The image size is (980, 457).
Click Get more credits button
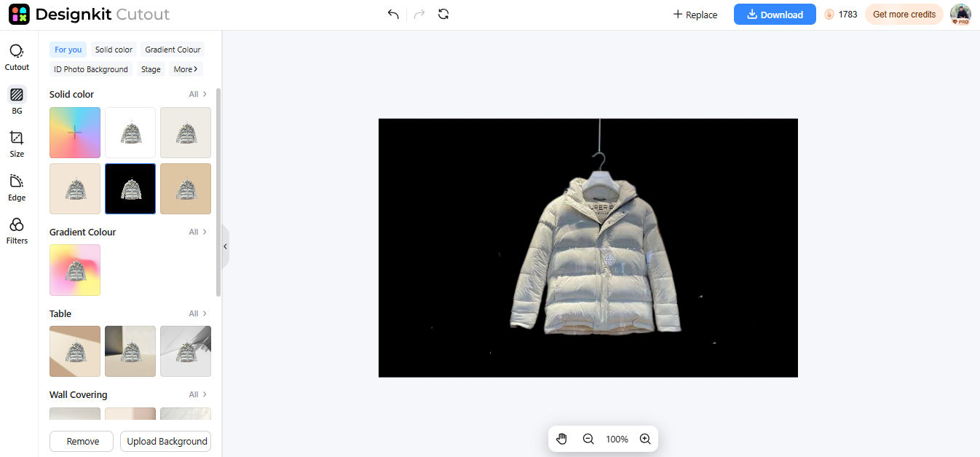click(x=904, y=15)
